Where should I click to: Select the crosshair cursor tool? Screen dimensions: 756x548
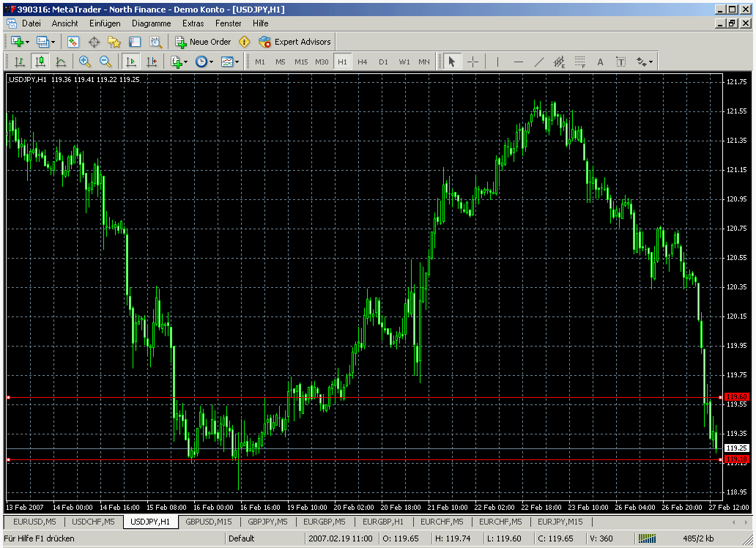[472, 62]
